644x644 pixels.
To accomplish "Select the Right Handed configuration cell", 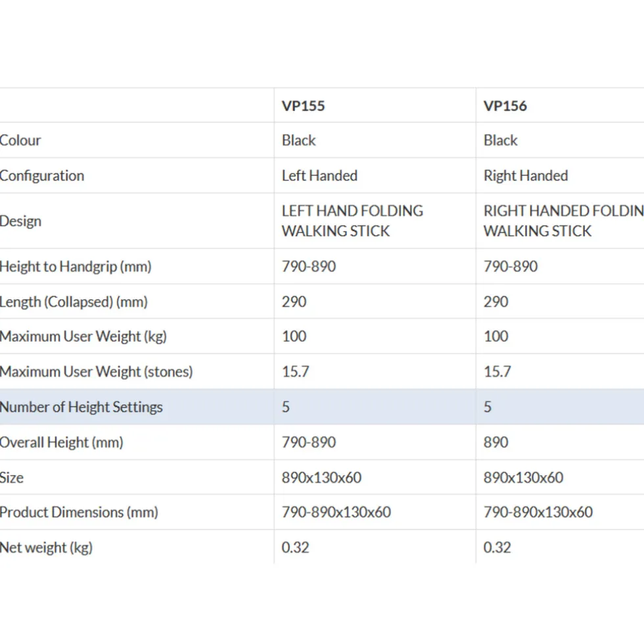I will [525, 176].
